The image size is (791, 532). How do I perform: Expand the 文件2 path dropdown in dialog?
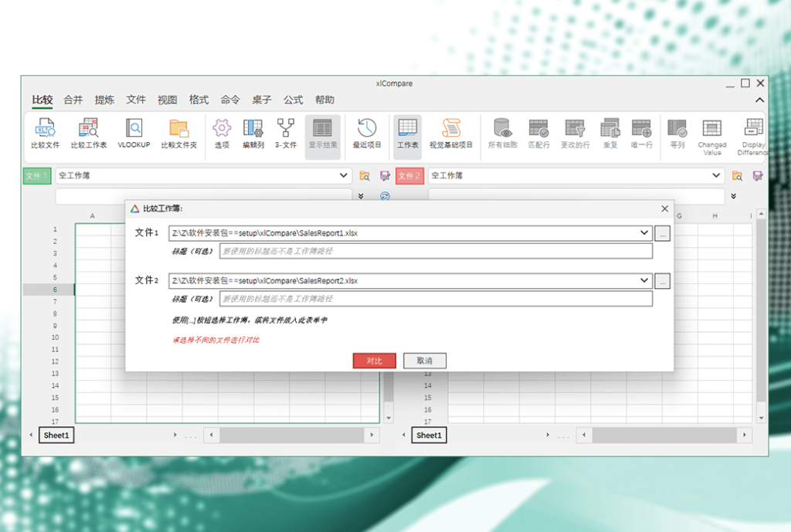point(644,281)
